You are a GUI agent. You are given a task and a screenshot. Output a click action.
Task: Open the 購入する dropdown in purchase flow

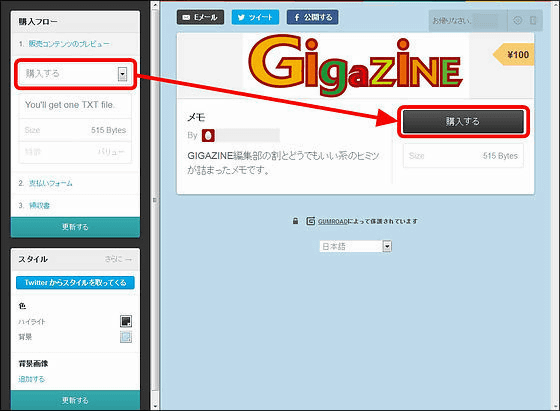click(75, 74)
